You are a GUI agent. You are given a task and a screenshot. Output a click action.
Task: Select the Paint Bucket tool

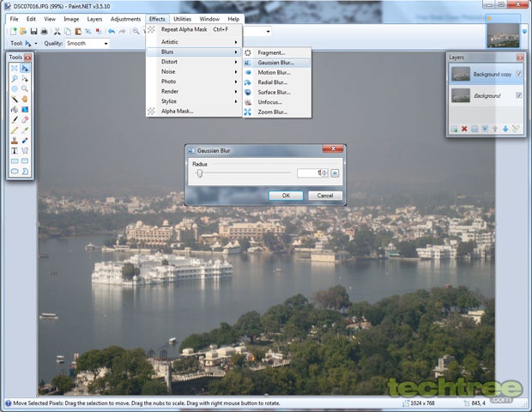(15, 109)
